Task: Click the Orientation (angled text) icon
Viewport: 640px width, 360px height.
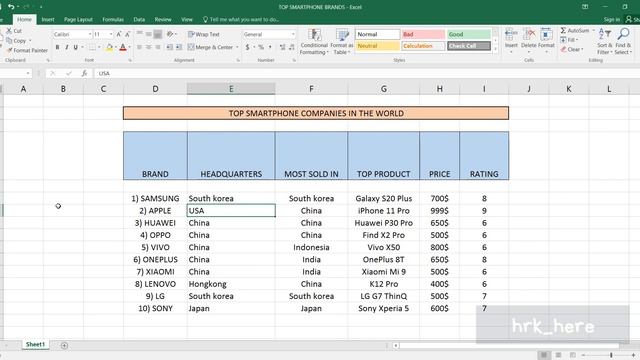Action: click(x=170, y=34)
